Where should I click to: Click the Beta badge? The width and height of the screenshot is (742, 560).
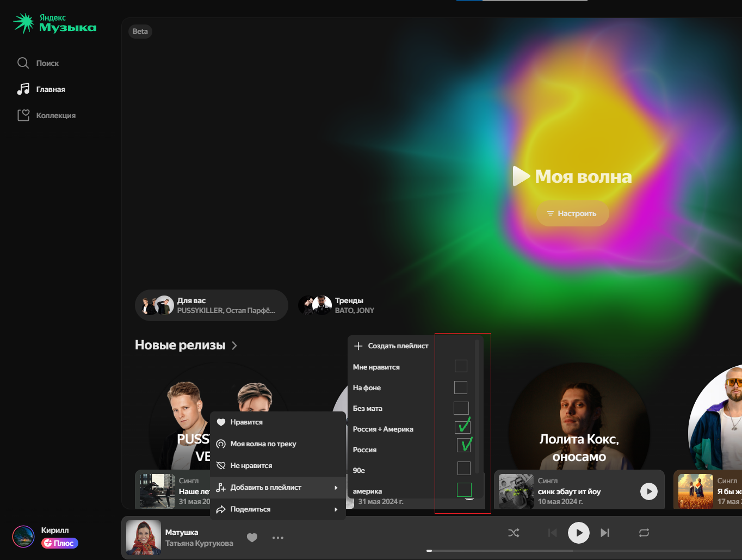click(x=140, y=31)
